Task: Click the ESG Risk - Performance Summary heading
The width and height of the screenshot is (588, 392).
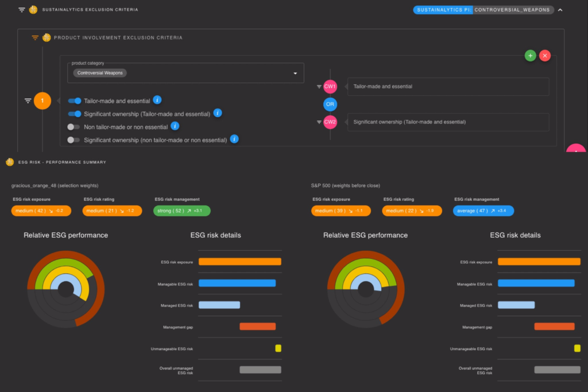Action: (x=62, y=162)
